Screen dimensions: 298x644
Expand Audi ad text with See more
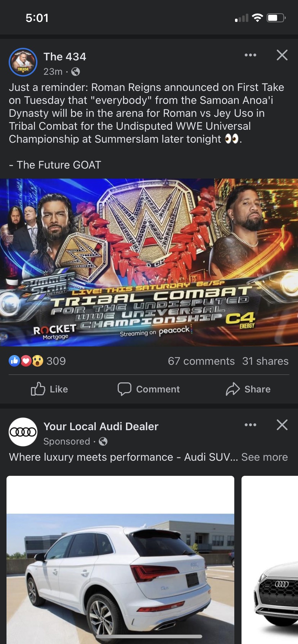[x=265, y=457]
